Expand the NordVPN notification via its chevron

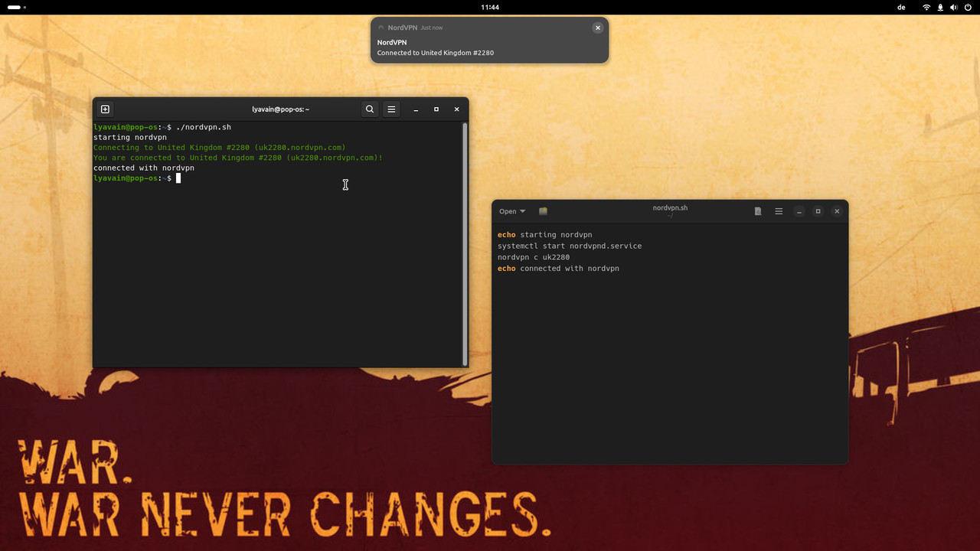point(381,28)
